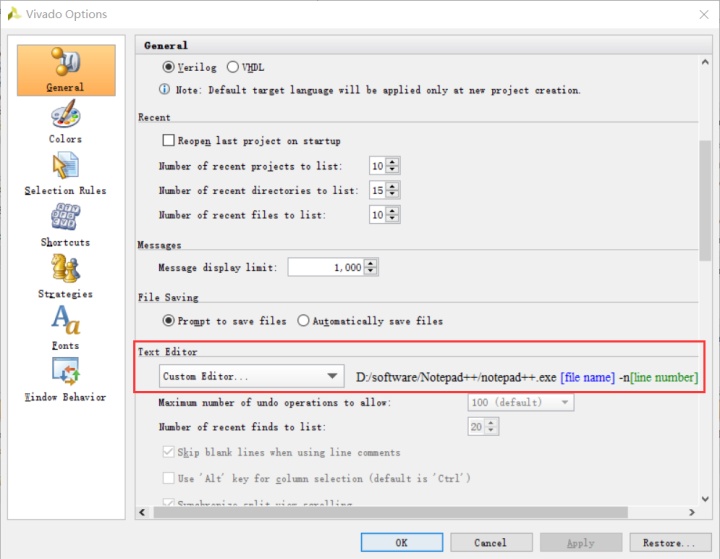Click the Cancel button
The image size is (720, 559).
(491, 542)
